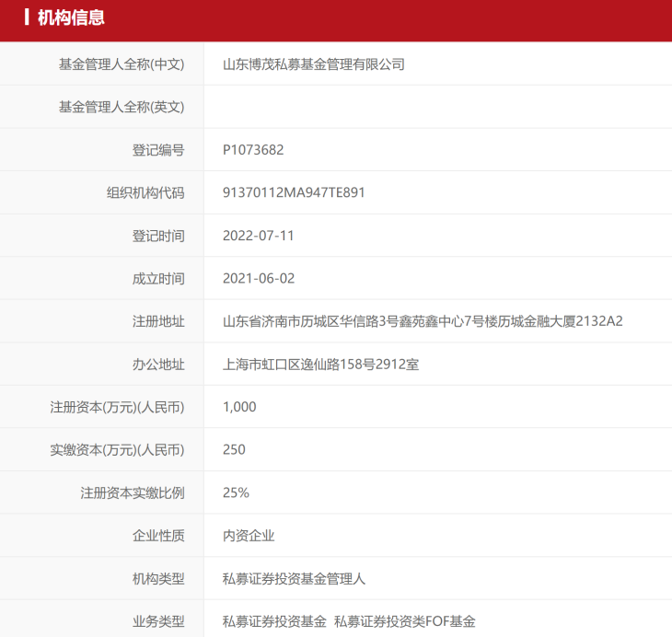
Task: Click the 机构信息 section header
Action: [71, 18]
